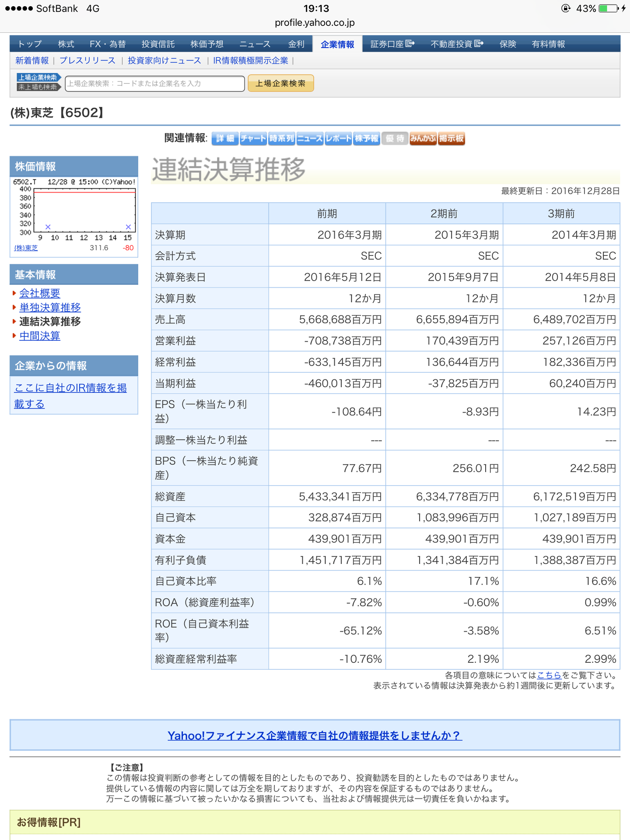Select the 6.1% equity ratio cell
Viewport: 630px width, 840px height.
coord(327,581)
